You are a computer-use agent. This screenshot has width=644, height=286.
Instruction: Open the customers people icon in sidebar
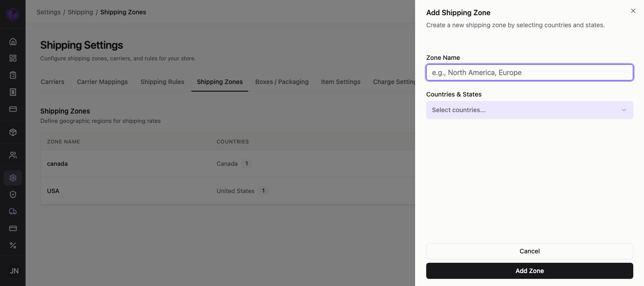click(13, 155)
